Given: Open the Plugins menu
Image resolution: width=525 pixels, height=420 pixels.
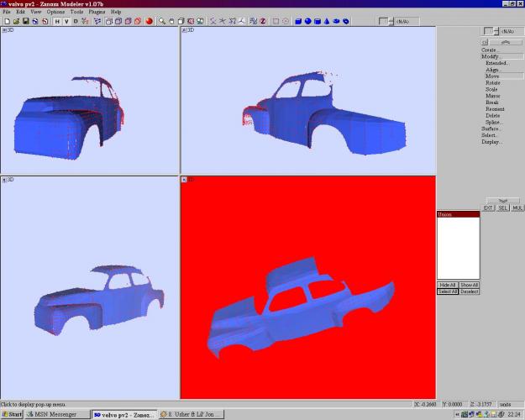Looking at the screenshot, I should coord(98,12).
